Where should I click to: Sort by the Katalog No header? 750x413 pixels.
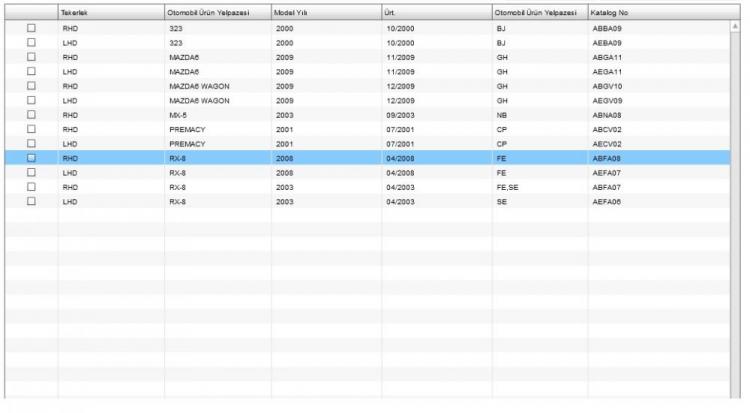pos(663,13)
